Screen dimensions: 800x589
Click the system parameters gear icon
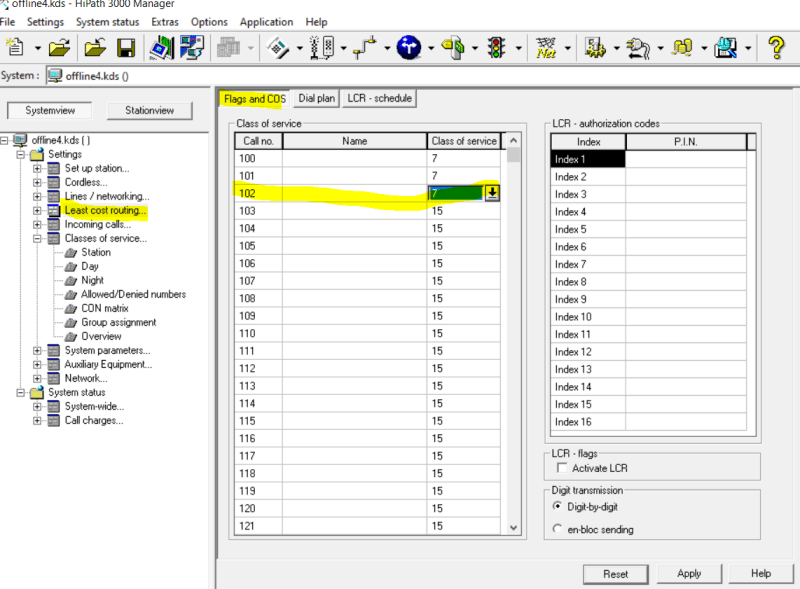coord(594,47)
